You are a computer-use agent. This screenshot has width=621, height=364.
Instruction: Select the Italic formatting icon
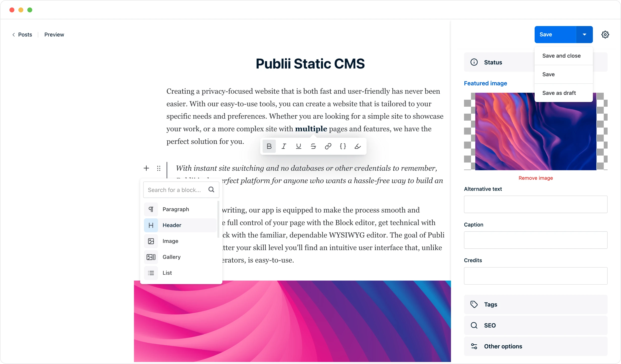pyautogui.click(x=284, y=146)
